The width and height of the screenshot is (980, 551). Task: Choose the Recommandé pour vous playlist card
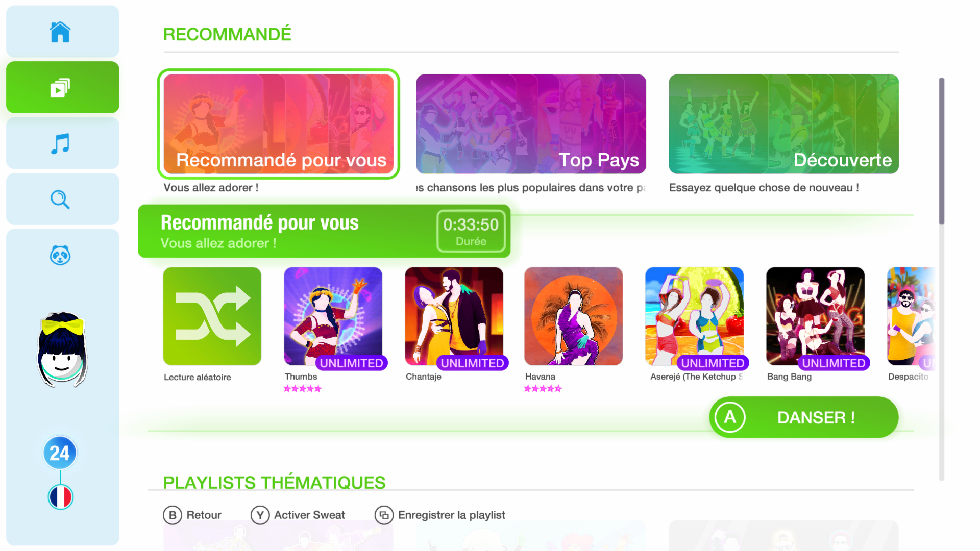(278, 124)
